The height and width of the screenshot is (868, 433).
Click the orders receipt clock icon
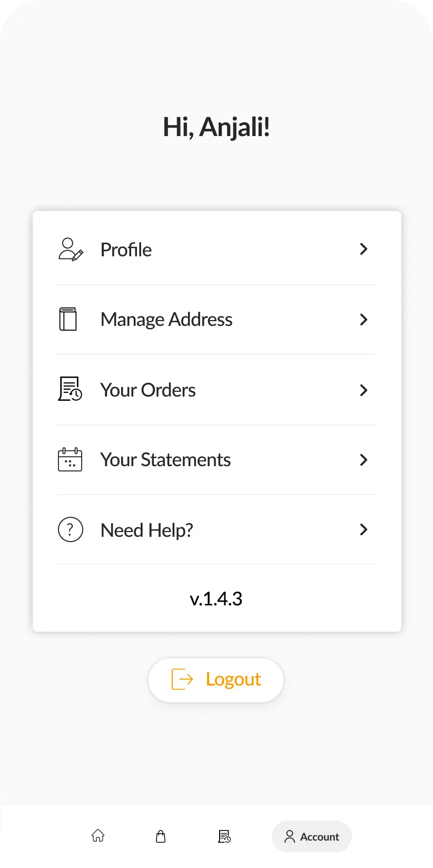pyautogui.click(x=70, y=389)
